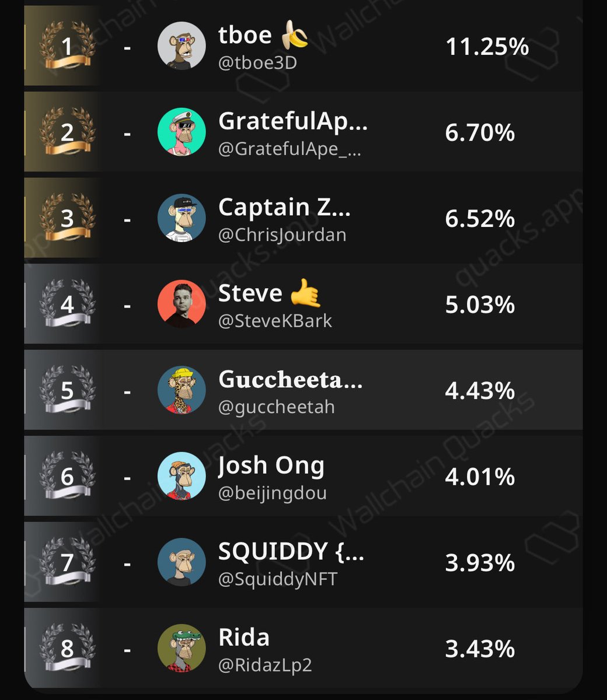Select Steve's profile photo
Screen dimensions: 607x700
pyautogui.click(x=182, y=304)
